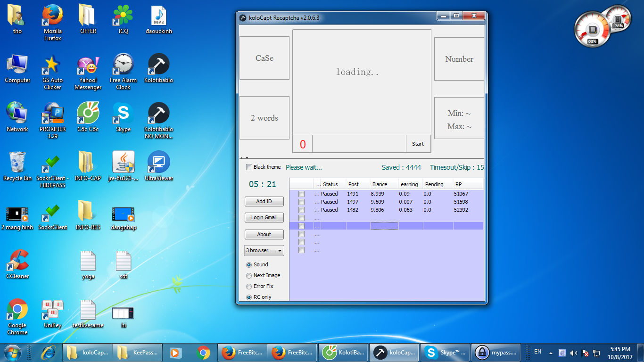This screenshot has height=362, width=644.
Task: Open the CCleaner desktop shortcut
Action: [x=17, y=264]
